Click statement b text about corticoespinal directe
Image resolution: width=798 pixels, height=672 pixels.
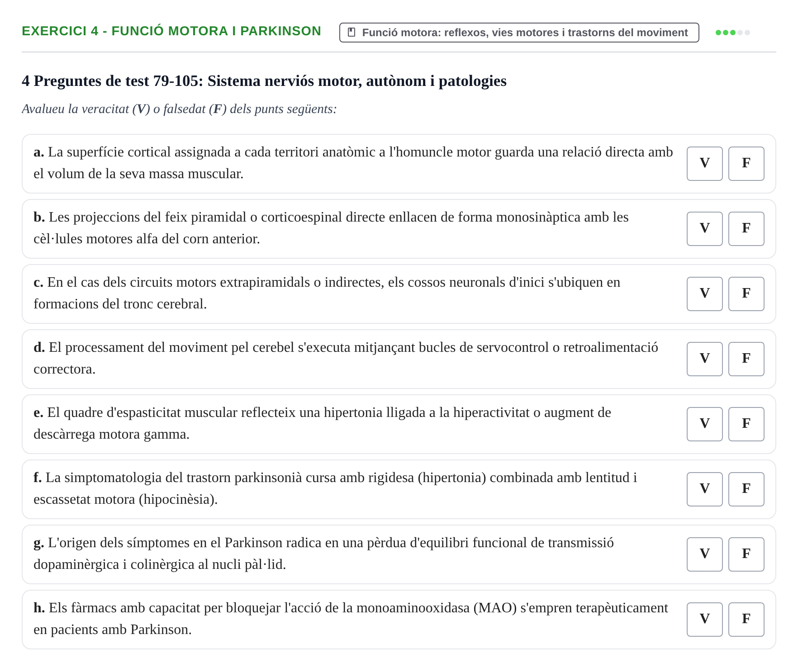(x=331, y=228)
